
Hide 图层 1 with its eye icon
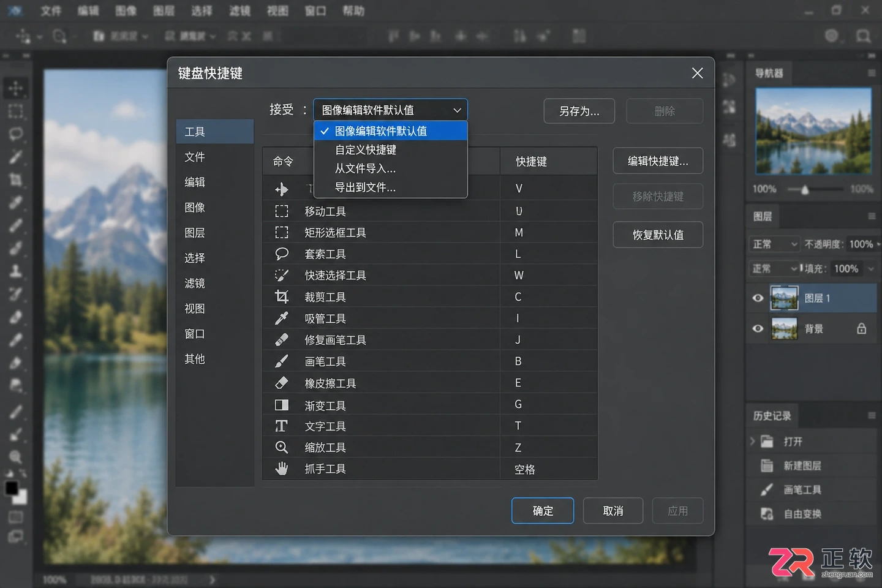(x=758, y=298)
